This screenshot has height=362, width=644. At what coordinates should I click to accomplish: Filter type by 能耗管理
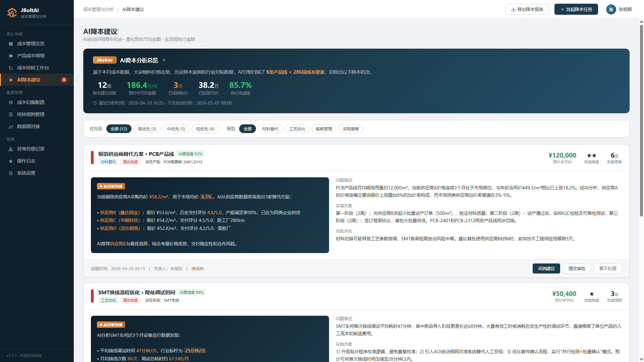coord(324,129)
